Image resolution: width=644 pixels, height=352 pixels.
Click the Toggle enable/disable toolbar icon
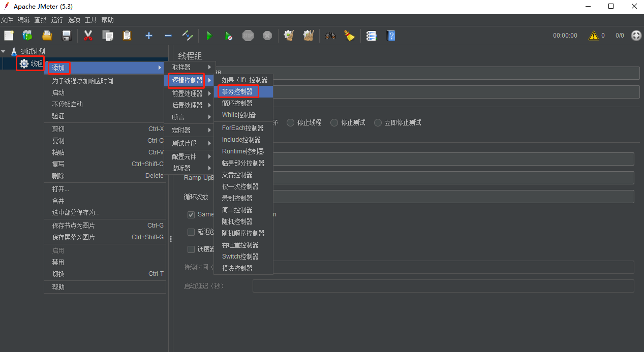(x=188, y=36)
